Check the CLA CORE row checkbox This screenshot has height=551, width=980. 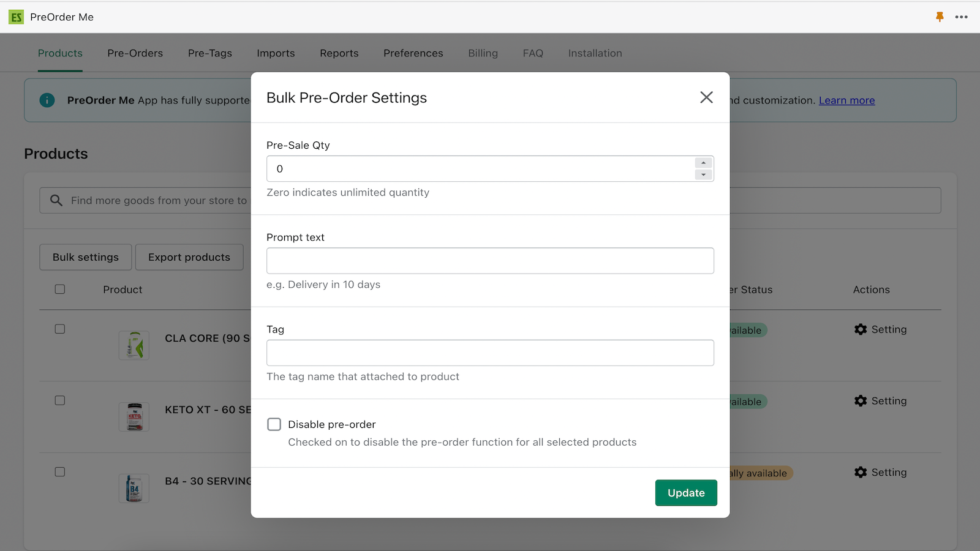[x=59, y=329]
